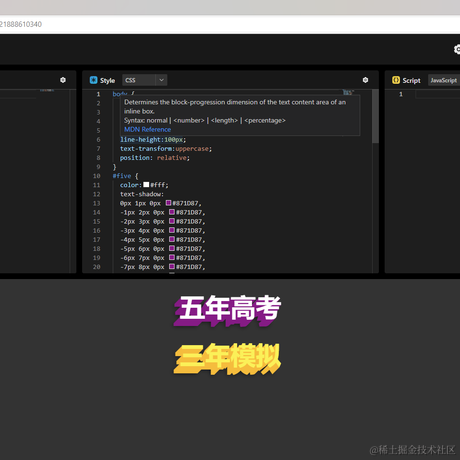Click the purple swatch on line 14
Screen dimensions: 460x460
172,212
